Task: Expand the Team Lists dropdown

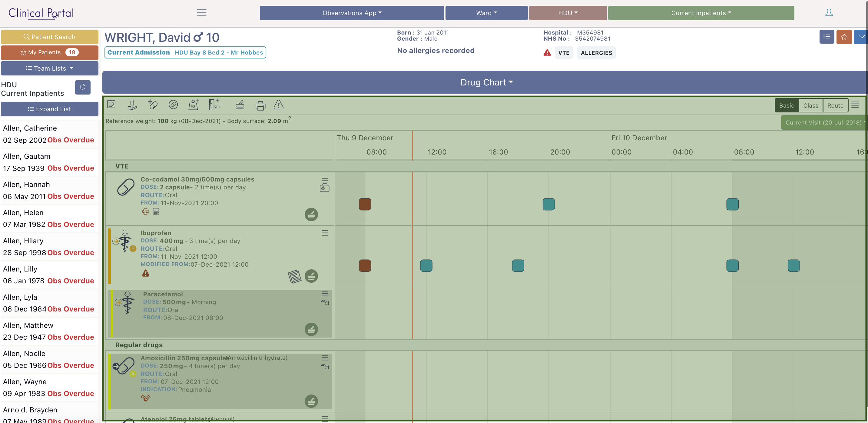Action: [x=50, y=68]
